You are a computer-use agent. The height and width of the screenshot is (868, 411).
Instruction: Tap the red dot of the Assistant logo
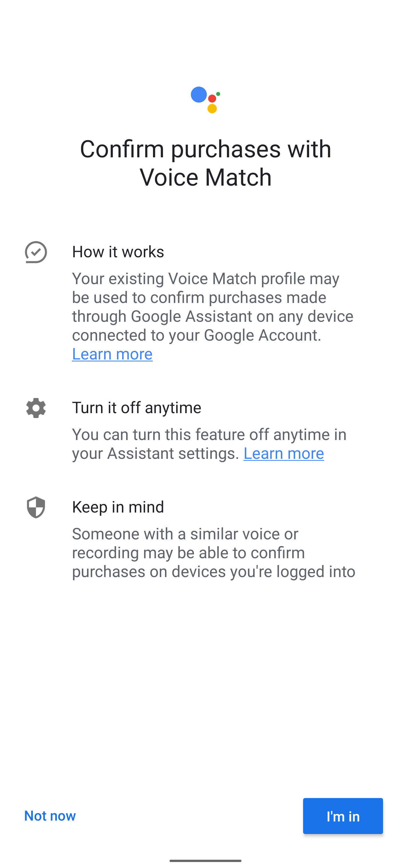(212, 99)
